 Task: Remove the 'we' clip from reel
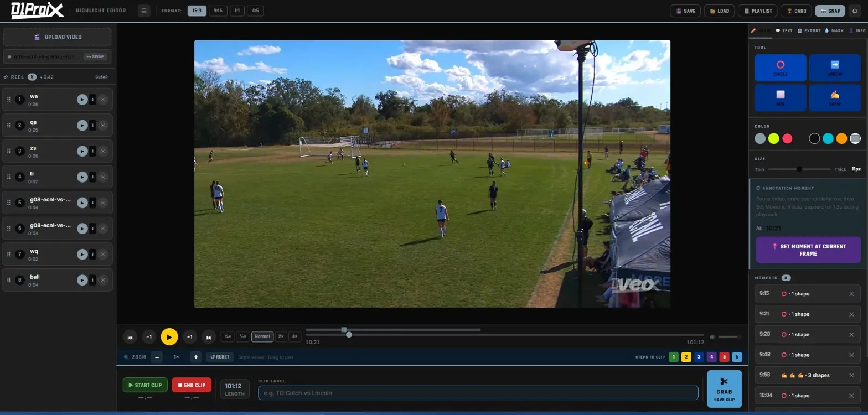(103, 100)
